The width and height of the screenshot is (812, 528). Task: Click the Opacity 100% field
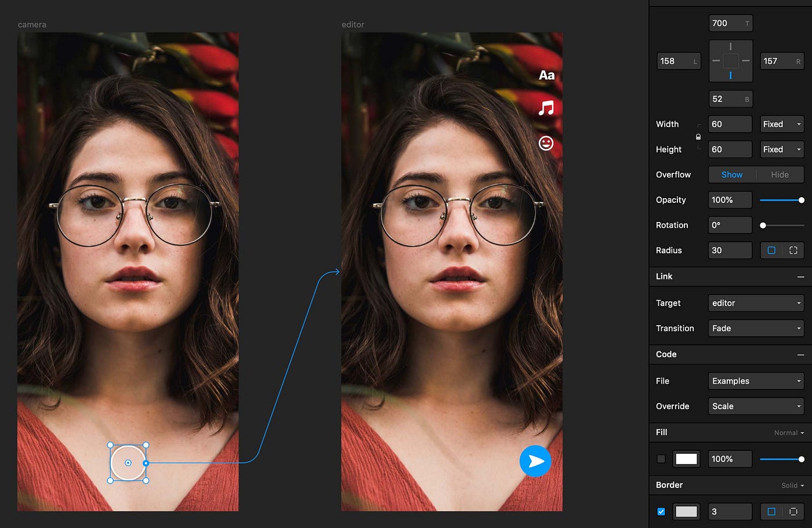pyautogui.click(x=730, y=200)
